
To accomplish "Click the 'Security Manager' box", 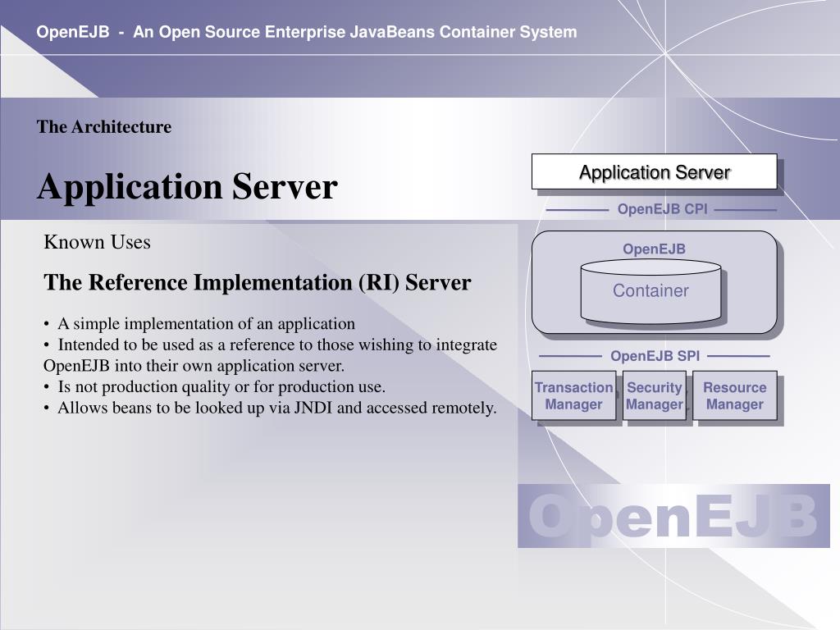I will point(654,395).
